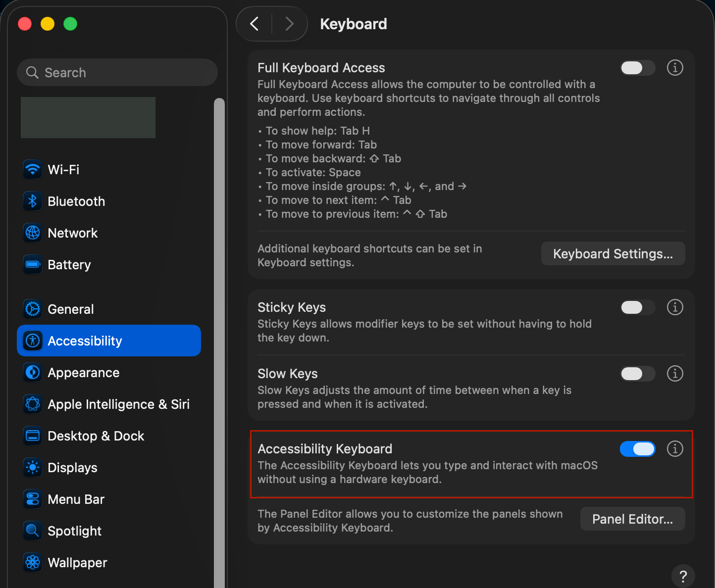715x588 pixels.
Task: Select the Wi-Fi label in the sidebar
Action: click(x=63, y=170)
